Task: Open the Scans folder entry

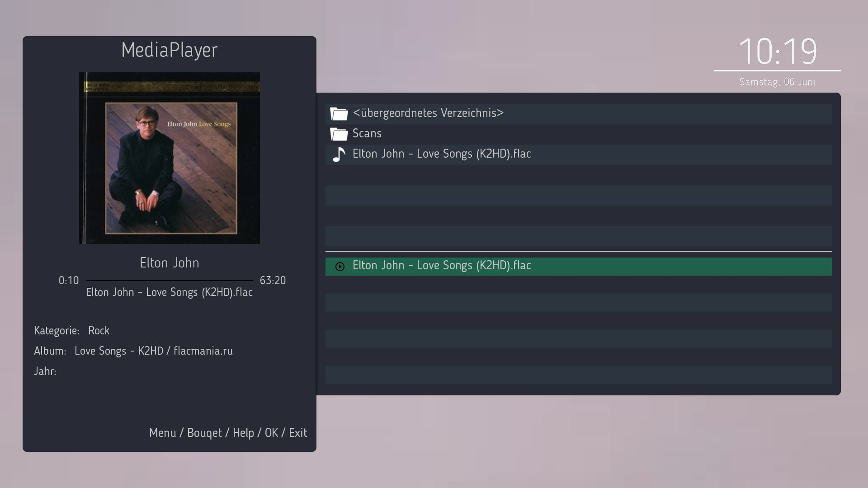Action: click(x=367, y=133)
